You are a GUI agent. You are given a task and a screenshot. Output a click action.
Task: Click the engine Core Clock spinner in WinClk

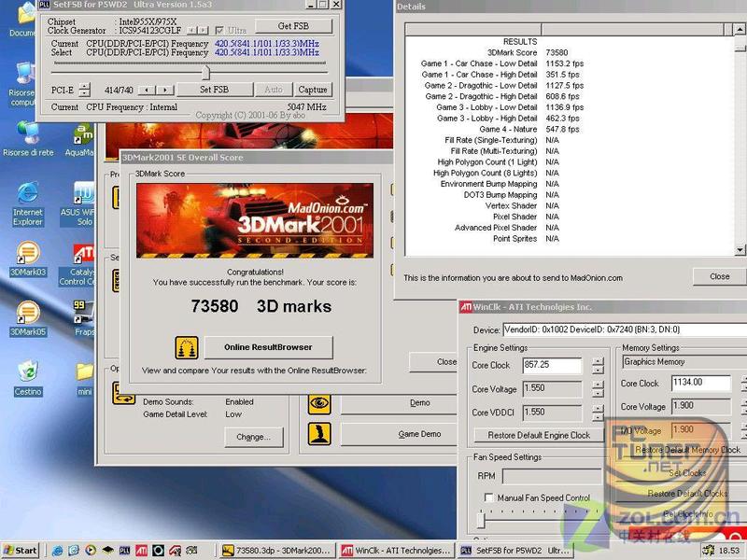click(x=598, y=366)
